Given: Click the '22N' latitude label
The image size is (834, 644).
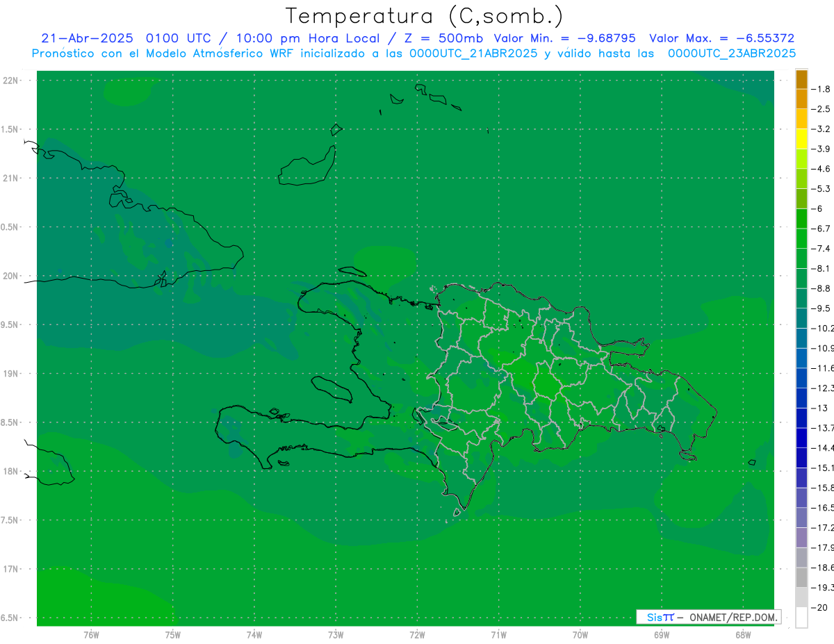Looking at the screenshot, I should tap(10, 81).
